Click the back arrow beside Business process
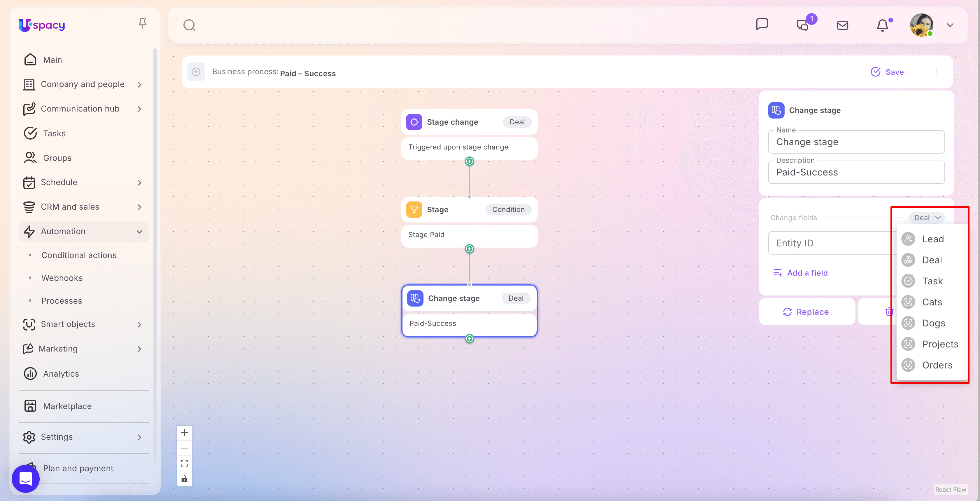The height and width of the screenshot is (501, 980). (196, 72)
